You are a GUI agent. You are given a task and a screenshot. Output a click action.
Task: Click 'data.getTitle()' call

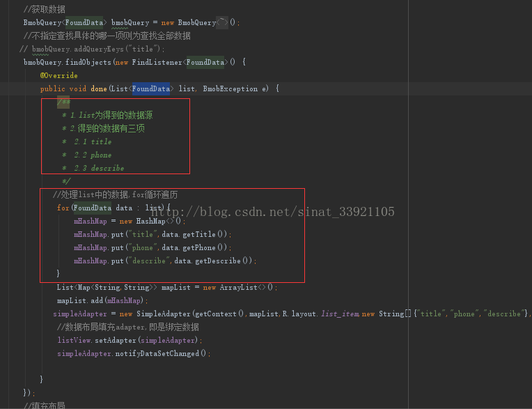pyautogui.click(x=194, y=235)
